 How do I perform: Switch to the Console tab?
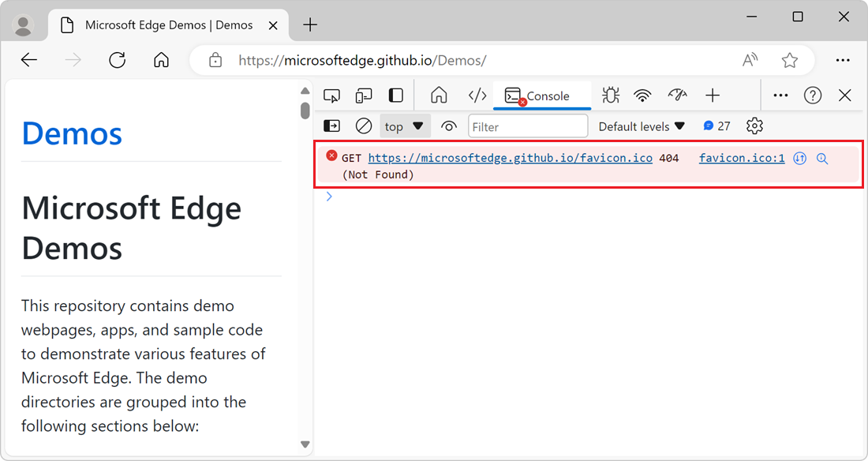[x=541, y=96]
